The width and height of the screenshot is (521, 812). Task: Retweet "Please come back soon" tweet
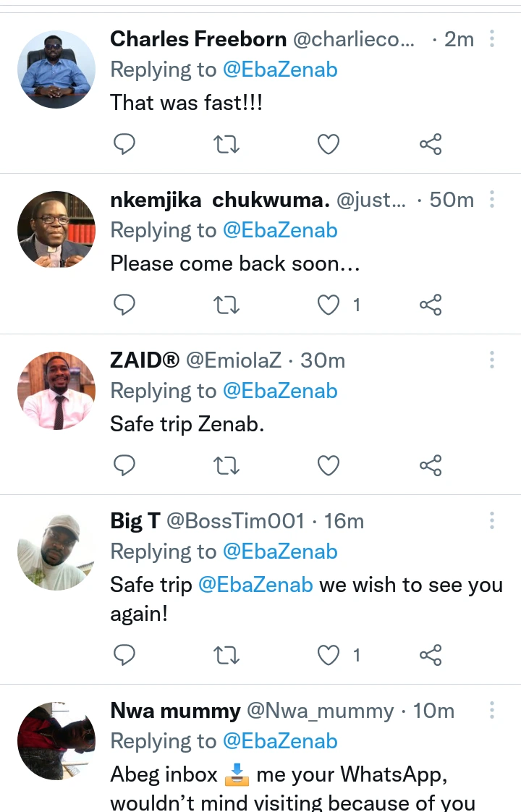point(227,305)
